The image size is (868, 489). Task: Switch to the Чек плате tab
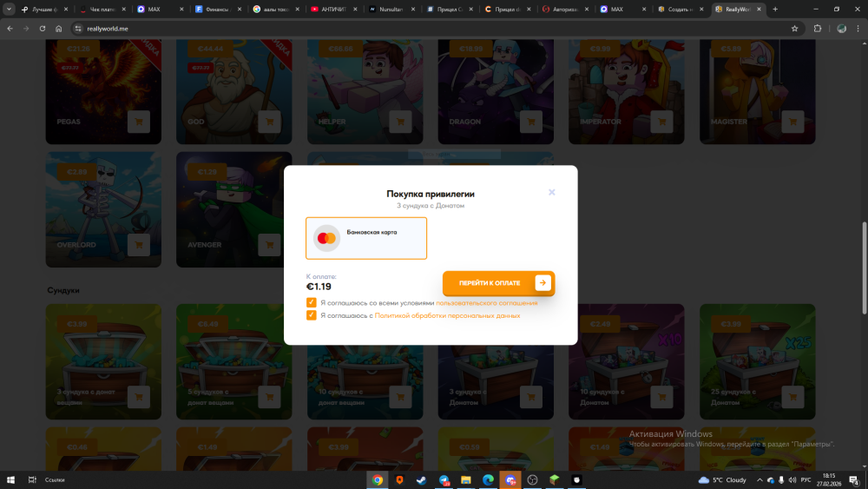(x=102, y=10)
